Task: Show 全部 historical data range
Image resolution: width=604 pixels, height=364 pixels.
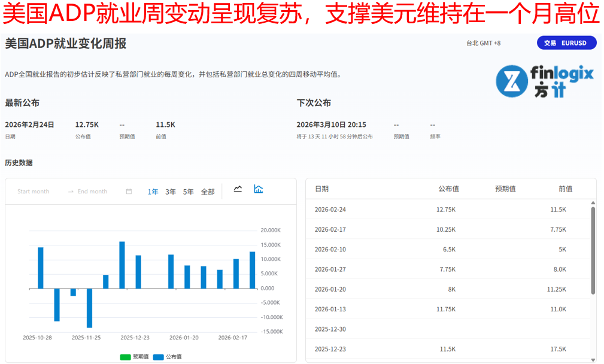Action: [x=208, y=192]
